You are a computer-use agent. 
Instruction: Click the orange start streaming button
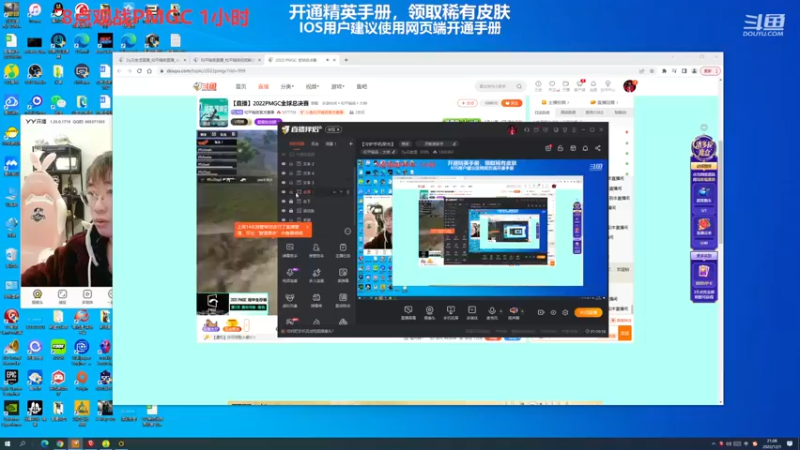click(x=588, y=312)
